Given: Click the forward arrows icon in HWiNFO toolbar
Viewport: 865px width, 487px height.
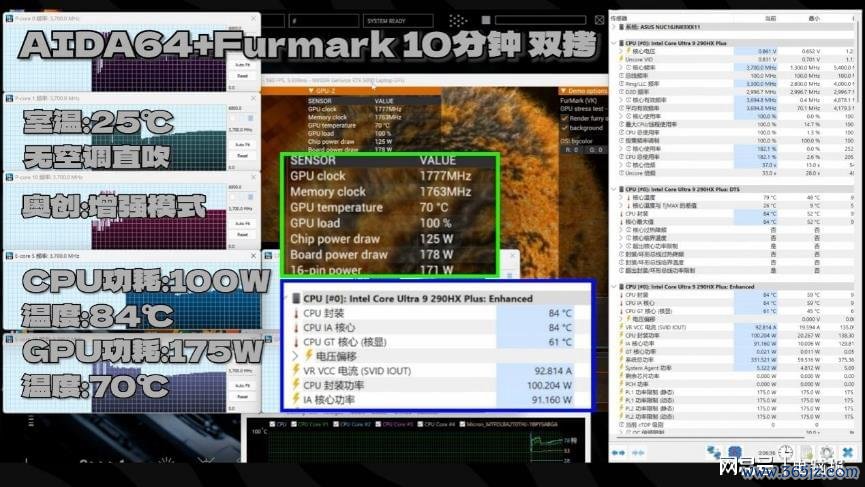Looking at the screenshot, I should coord(638,452).
